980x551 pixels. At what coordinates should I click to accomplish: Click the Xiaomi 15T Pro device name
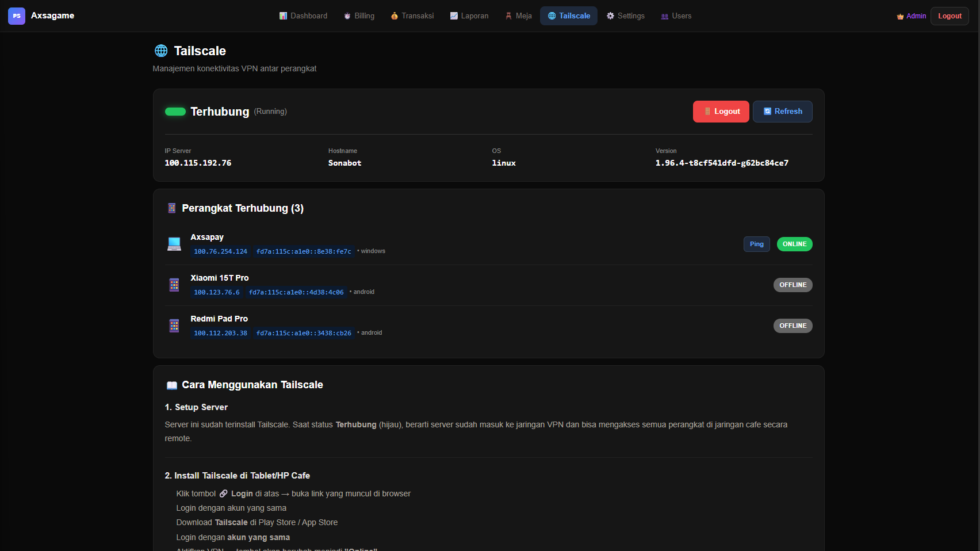(220, 278)
